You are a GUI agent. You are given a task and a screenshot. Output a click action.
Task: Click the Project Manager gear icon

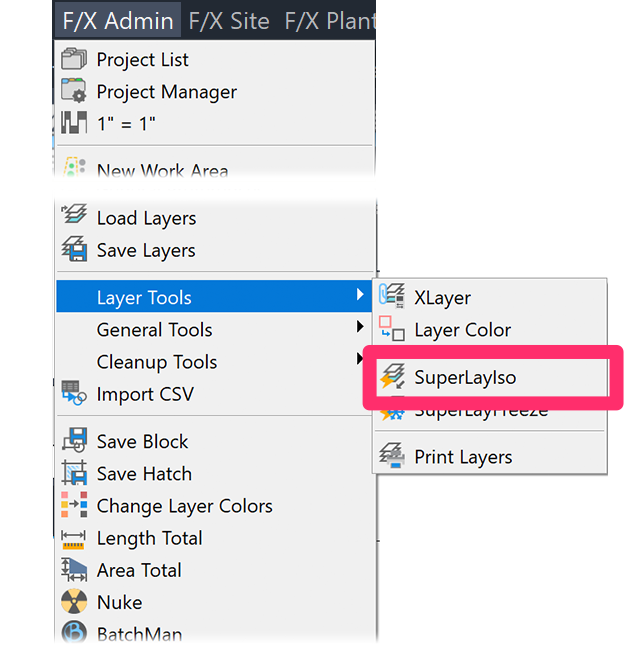coord(74,92)
